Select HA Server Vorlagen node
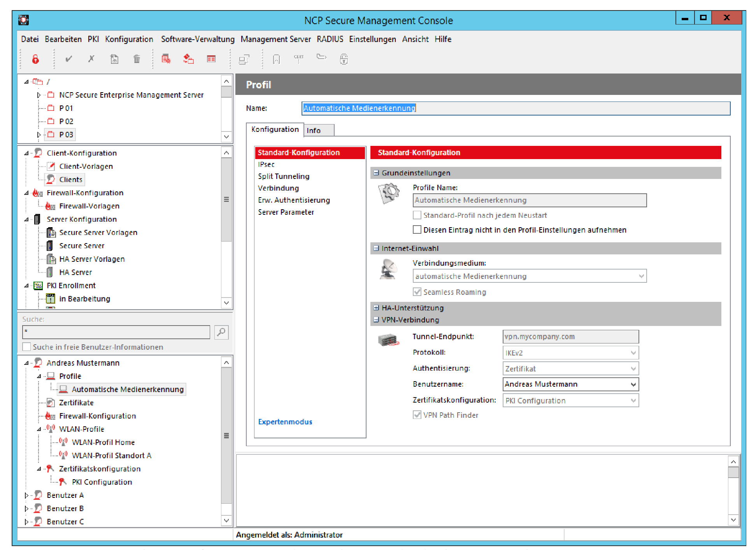This screenshot has width=756, height=550. tap(92, 259)
